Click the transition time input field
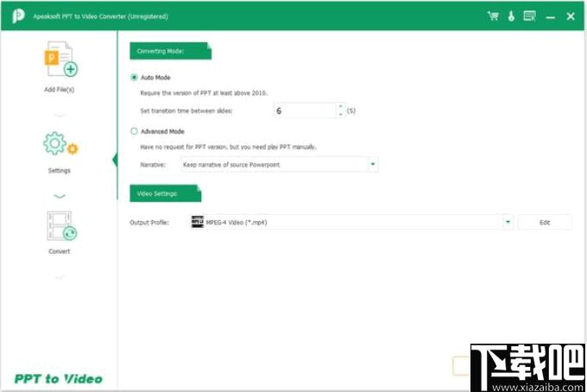The height and width of the screenshot is (392, 587). [305, 111]
